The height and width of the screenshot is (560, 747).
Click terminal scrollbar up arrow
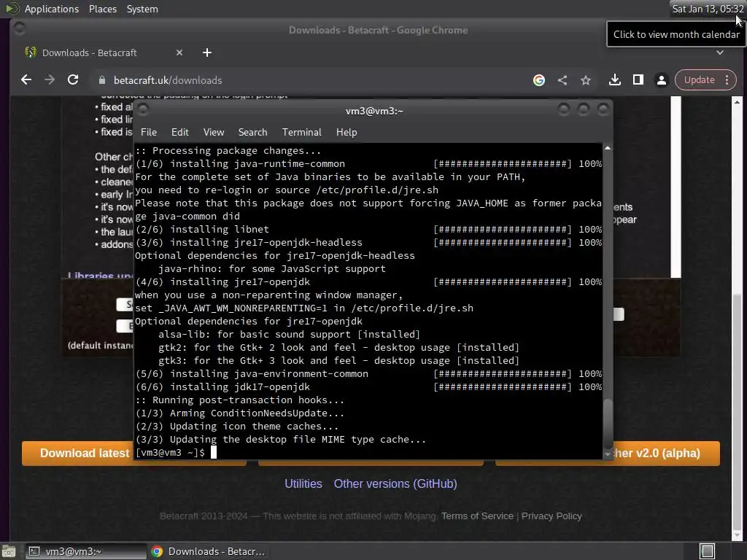point(608,149)
